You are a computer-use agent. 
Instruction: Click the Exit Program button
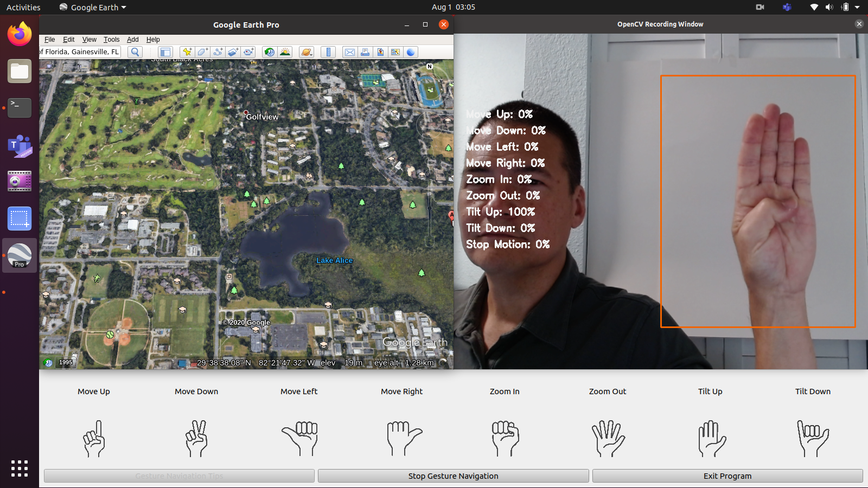pos(727,476)
